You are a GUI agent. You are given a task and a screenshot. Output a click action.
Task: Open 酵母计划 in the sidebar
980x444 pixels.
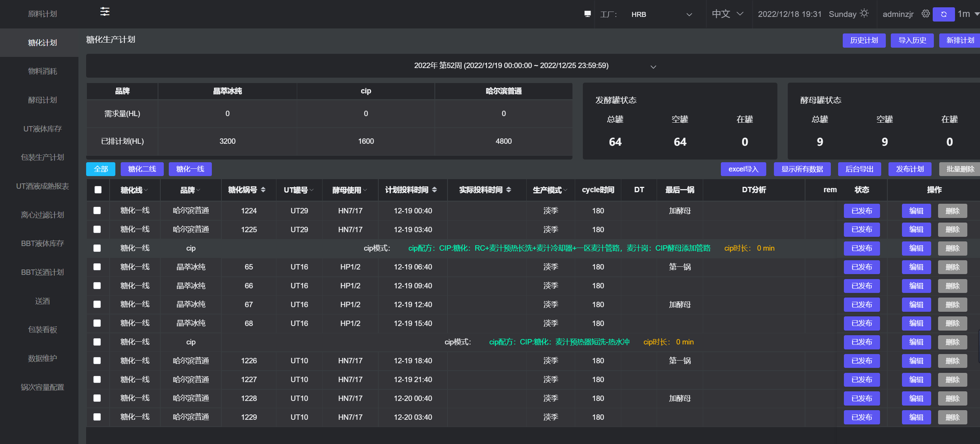point(42,100)
